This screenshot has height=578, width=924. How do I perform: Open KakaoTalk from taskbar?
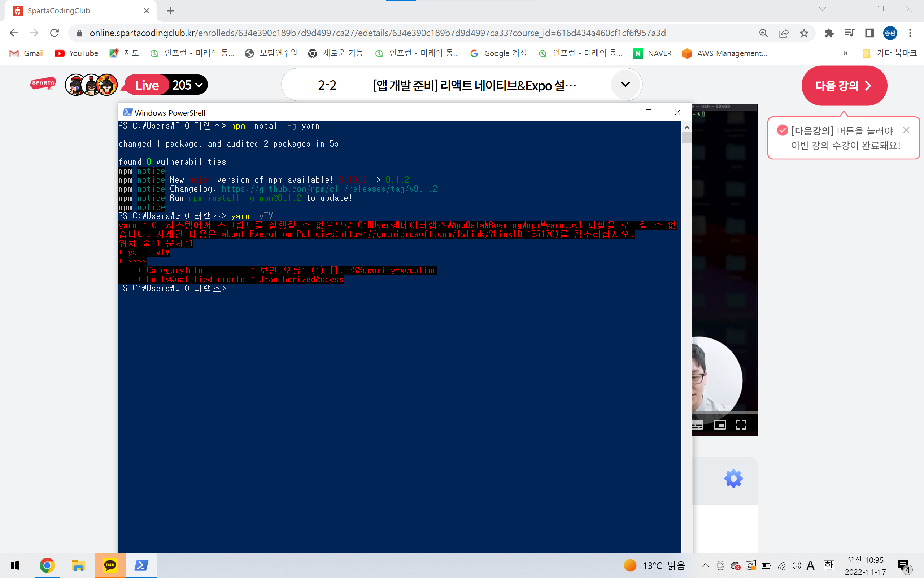click(110, 565)
